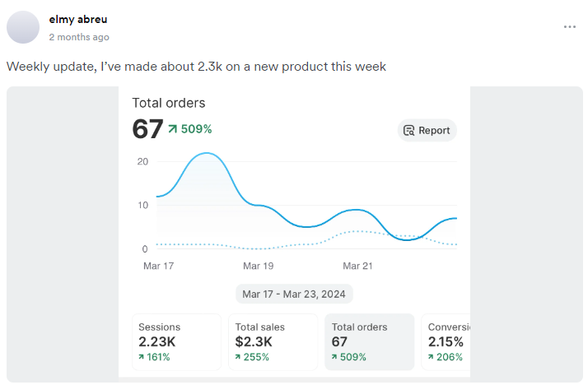The height and width of the screenshot is (385, 588).
Task: Open the three-dot post options menu
Action: click(570, 27)
